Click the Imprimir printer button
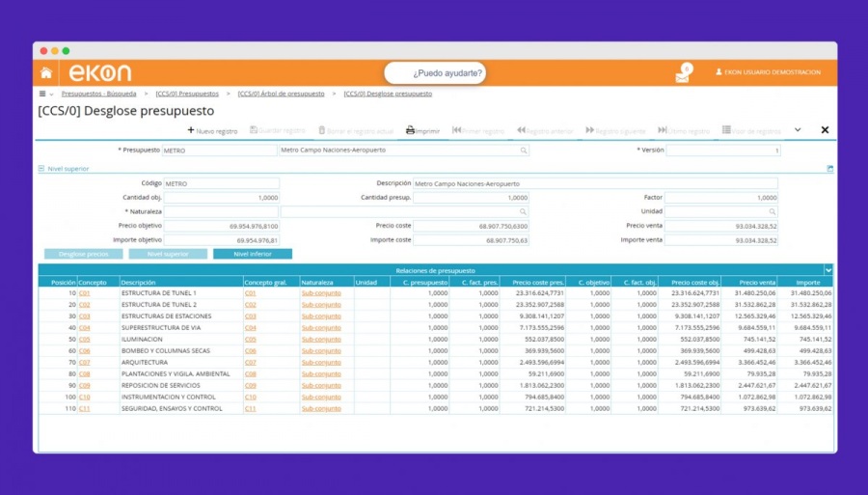 (x=423, y=130)
